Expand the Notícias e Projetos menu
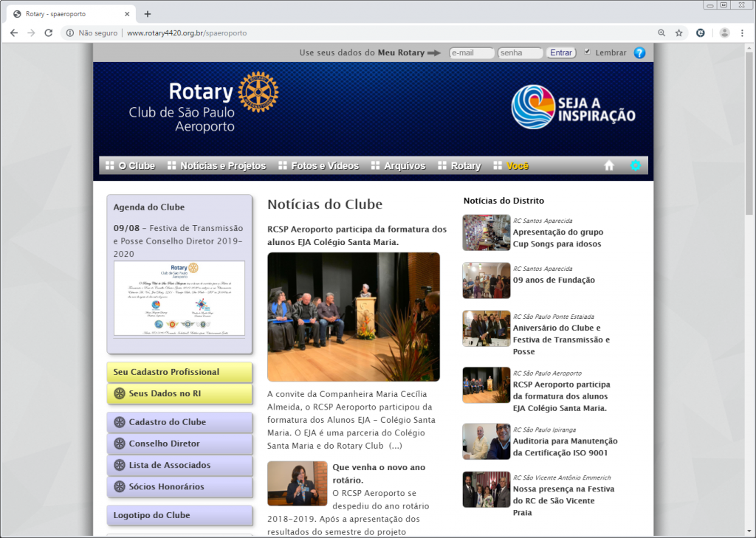This screenshot has height=538, width=756. (x=216, y=166)
